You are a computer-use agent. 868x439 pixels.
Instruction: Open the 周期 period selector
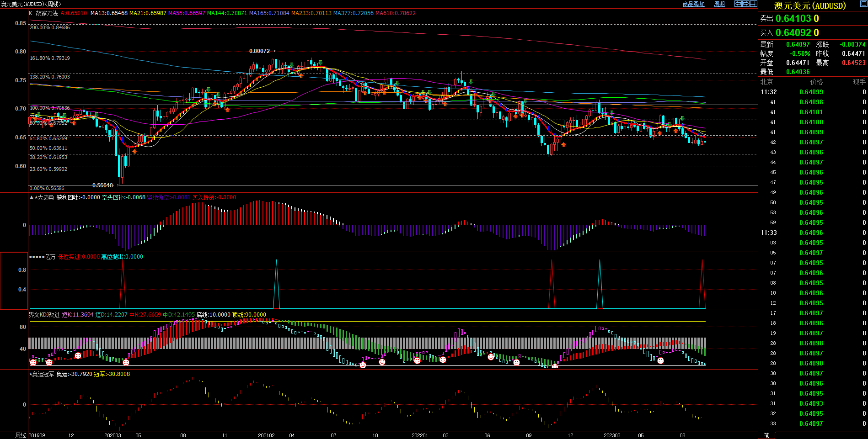pyautogui.click(x=719, y=4)
